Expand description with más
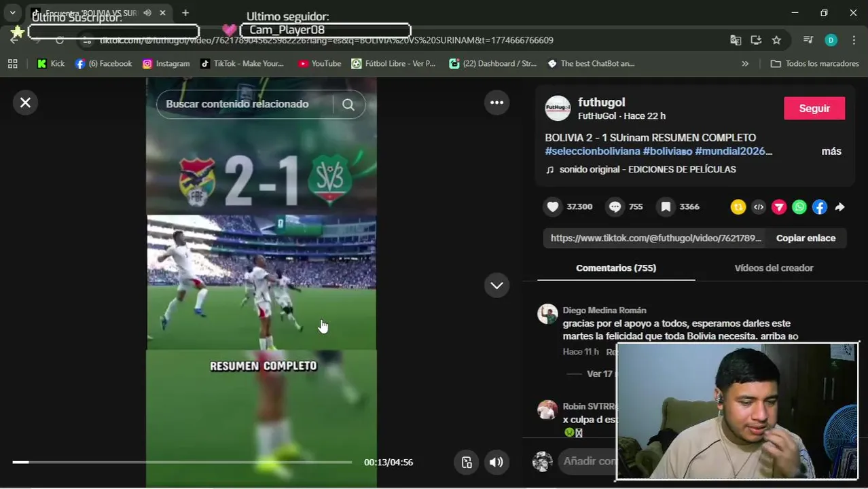The image size is (868, 489). click(831, 151)
